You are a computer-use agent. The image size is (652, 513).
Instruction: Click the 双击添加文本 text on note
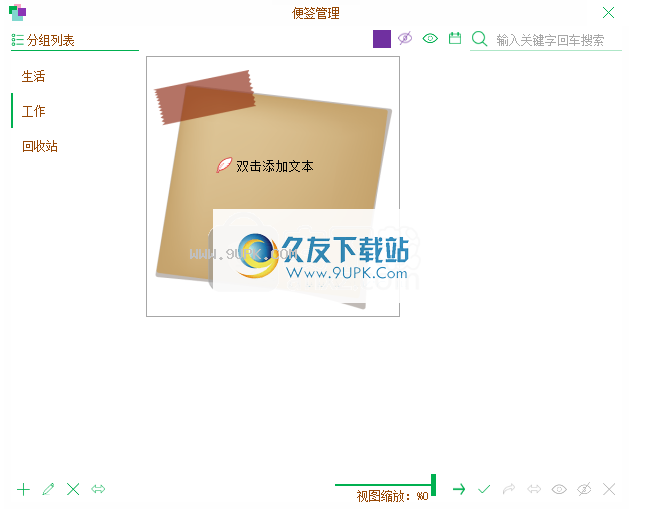pos(274,166)
